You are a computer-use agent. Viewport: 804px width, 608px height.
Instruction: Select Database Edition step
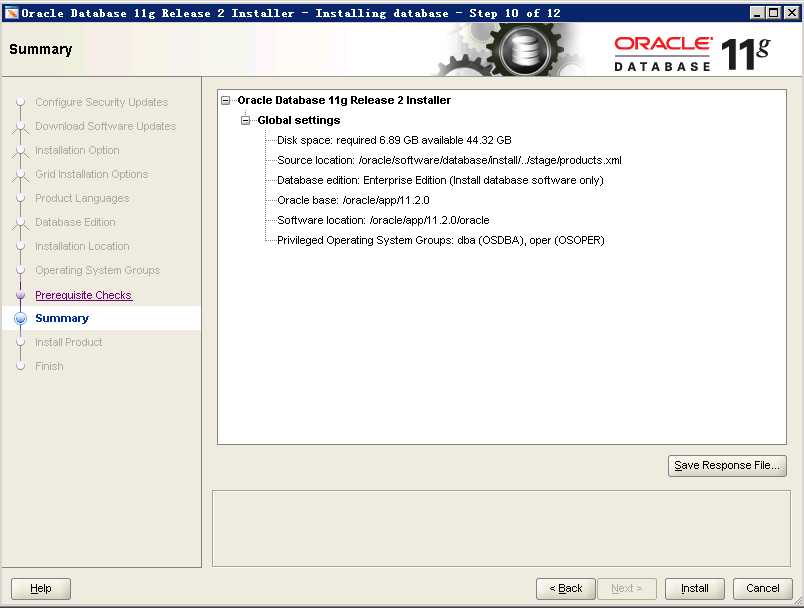pos(75,222)
